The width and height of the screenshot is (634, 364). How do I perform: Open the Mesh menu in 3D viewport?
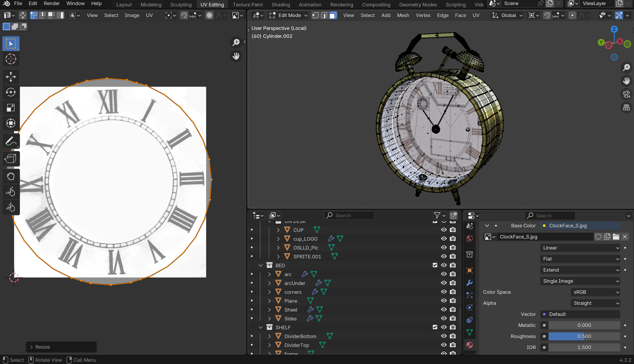pyautogui.click(x=403, y=15)
